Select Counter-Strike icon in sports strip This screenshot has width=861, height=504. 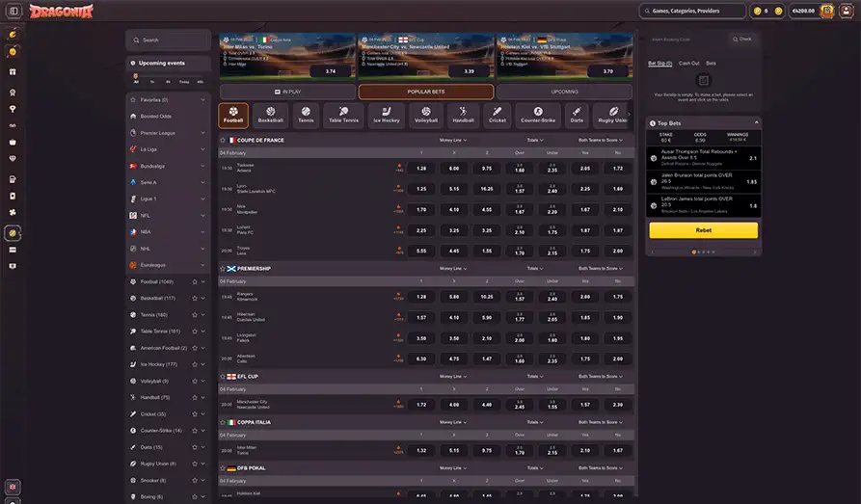538,116
